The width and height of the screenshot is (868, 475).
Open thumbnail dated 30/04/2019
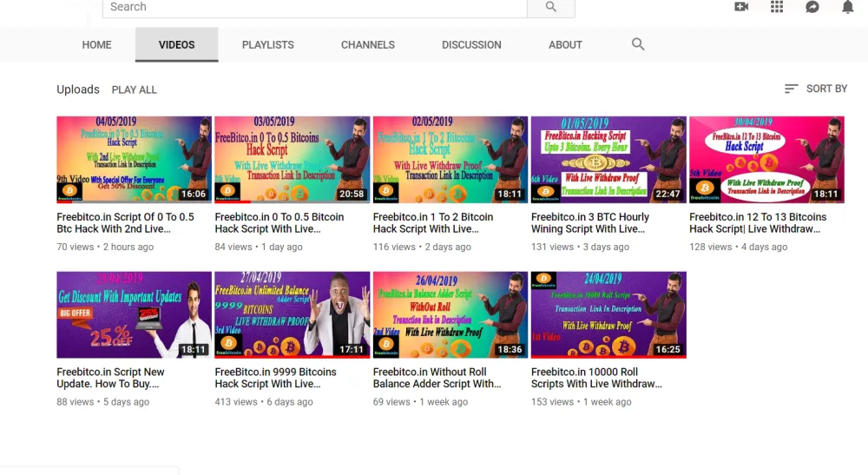(766, 160)
